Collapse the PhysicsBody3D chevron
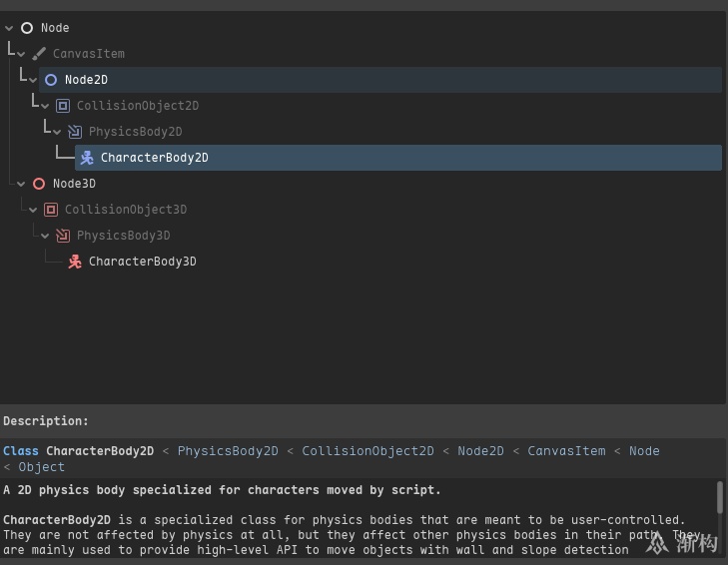728x565 pixels. pos(45,236)
